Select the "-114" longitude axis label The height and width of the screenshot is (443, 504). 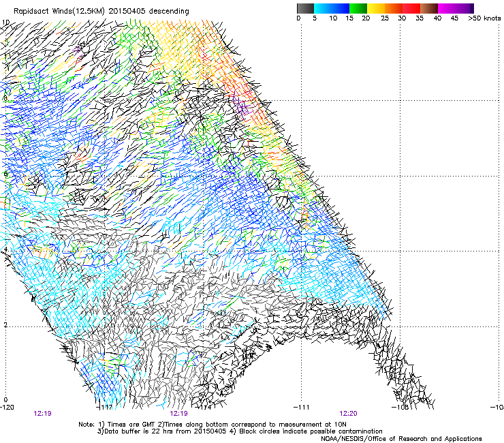[204, 408]
